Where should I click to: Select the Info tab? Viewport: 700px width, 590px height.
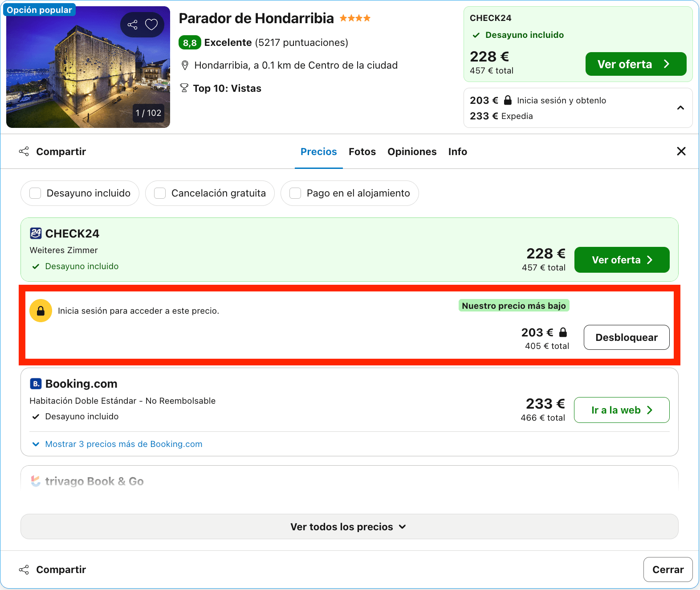[x=457, y=152]
